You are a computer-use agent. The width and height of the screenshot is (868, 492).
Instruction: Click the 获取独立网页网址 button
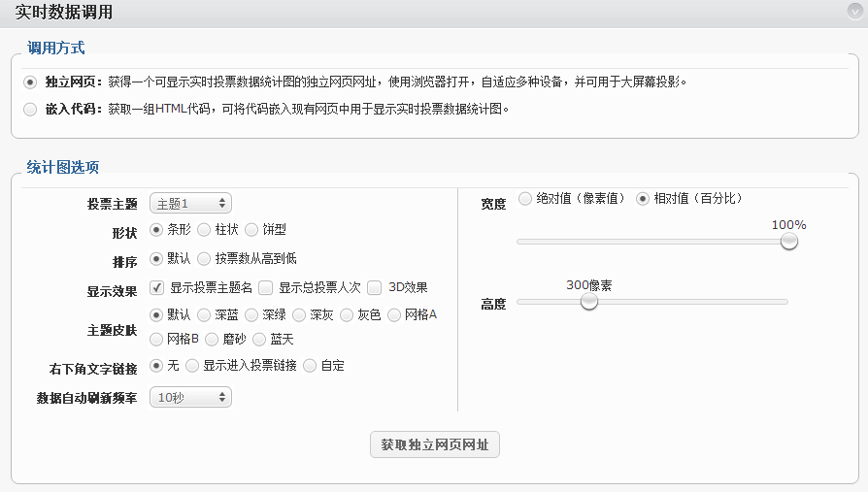[x=435, y=445]
